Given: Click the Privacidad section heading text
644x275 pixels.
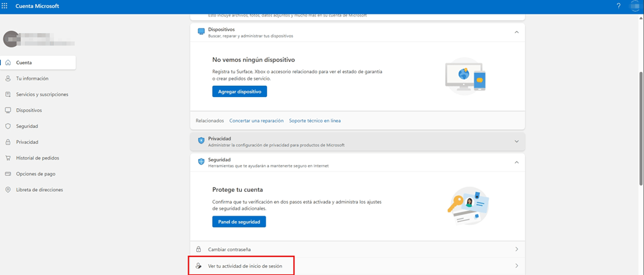Looking at the screenshot, I should pos(220,138).
